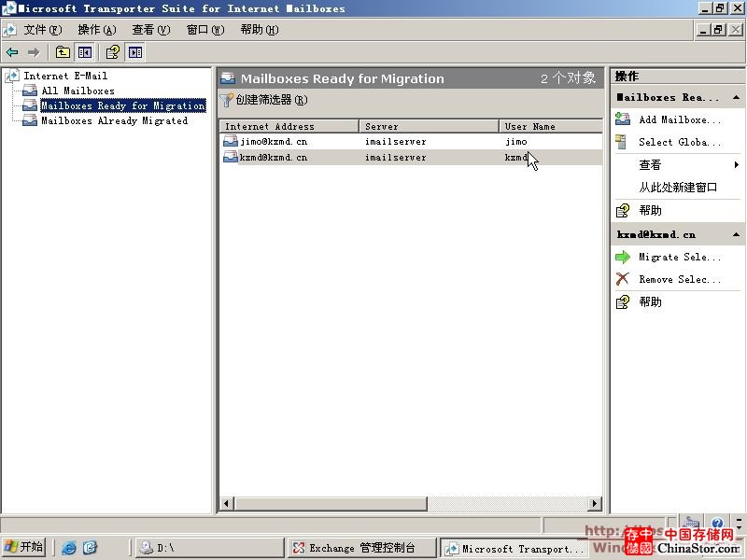
Task: Switch to D:\ taskbar window
Action: pyautogui.click(x=208, y=548)
